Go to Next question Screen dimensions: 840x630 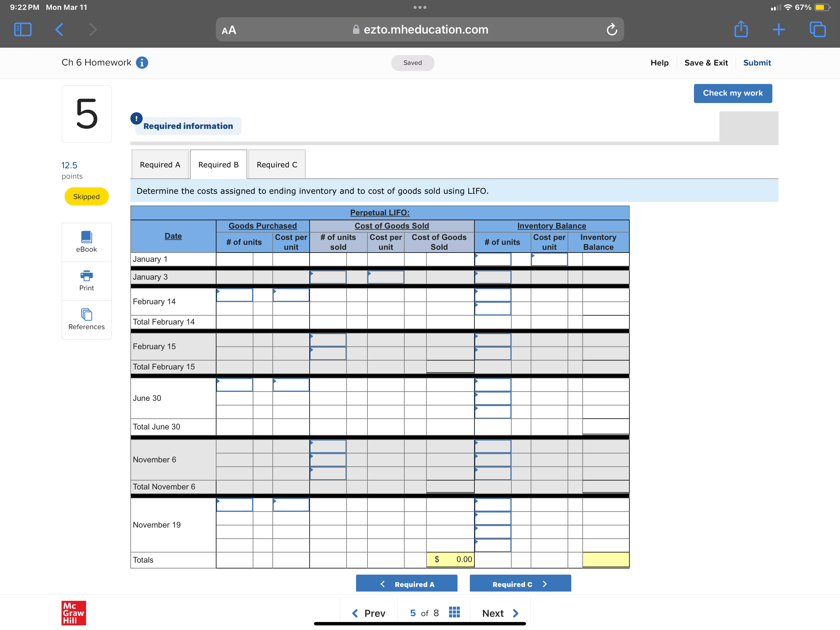500,613
